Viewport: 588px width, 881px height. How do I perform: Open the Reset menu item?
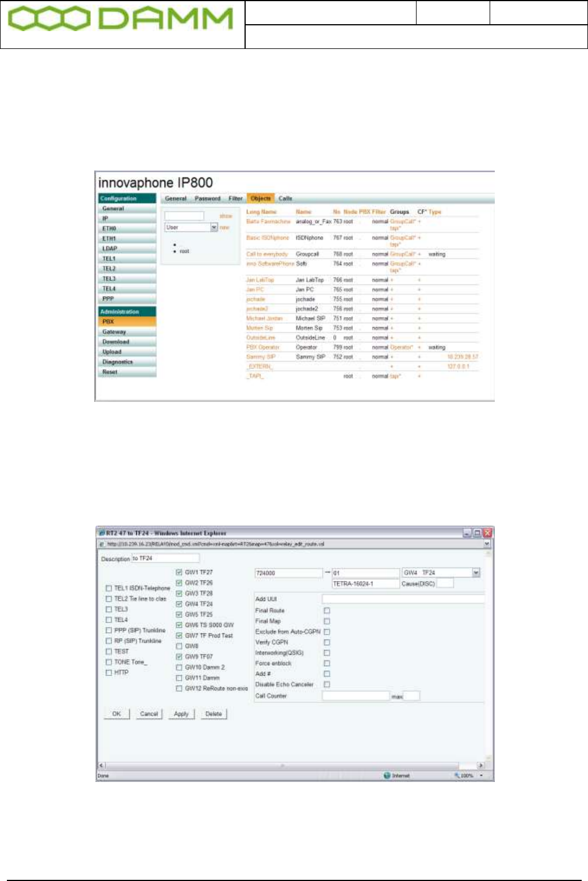127,372
